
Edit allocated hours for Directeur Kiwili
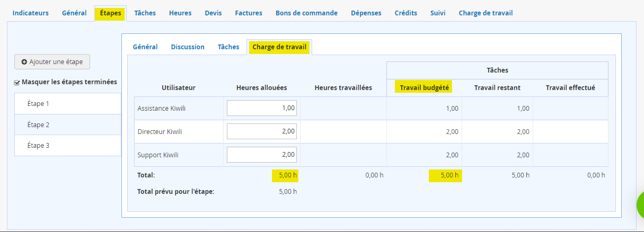click(262, 131)
